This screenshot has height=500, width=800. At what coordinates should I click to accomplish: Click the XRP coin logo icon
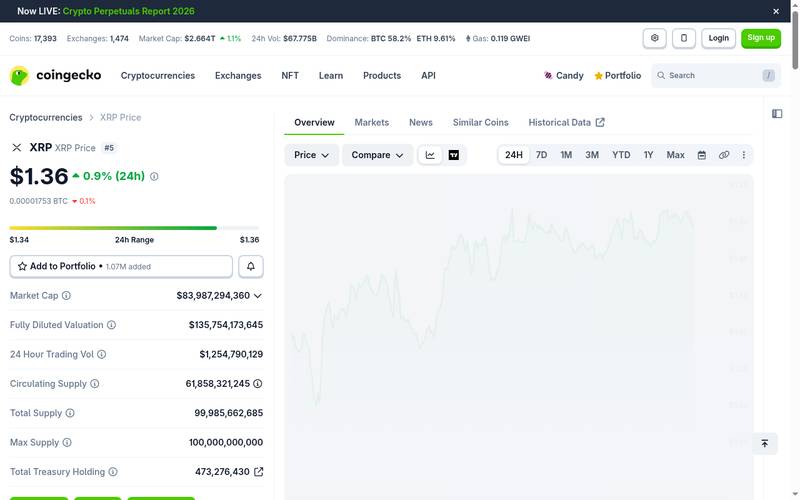click(x=17, y=147)
